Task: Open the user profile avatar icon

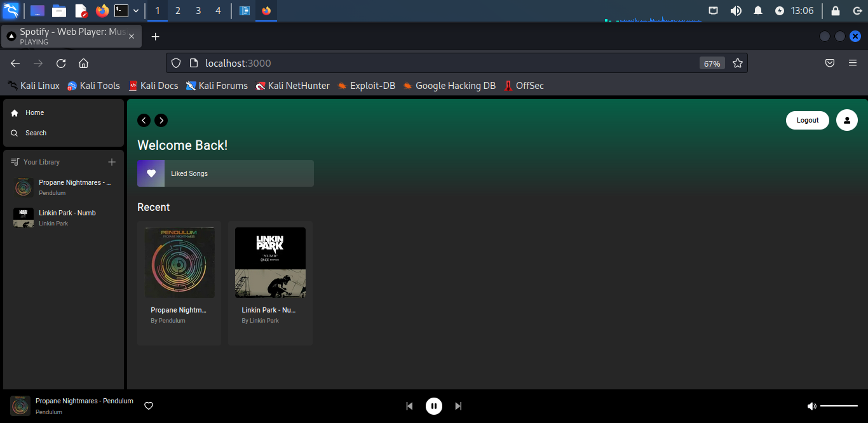Action: tap(846, 120)
